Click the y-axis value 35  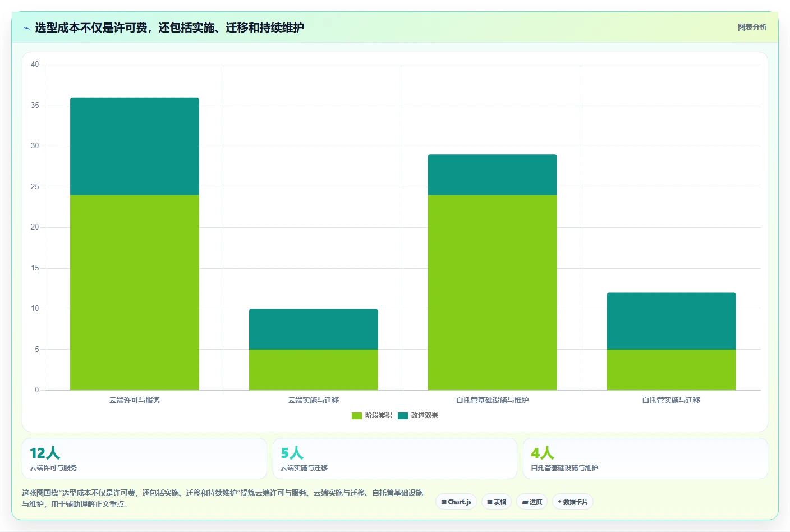tap(35, 106)
